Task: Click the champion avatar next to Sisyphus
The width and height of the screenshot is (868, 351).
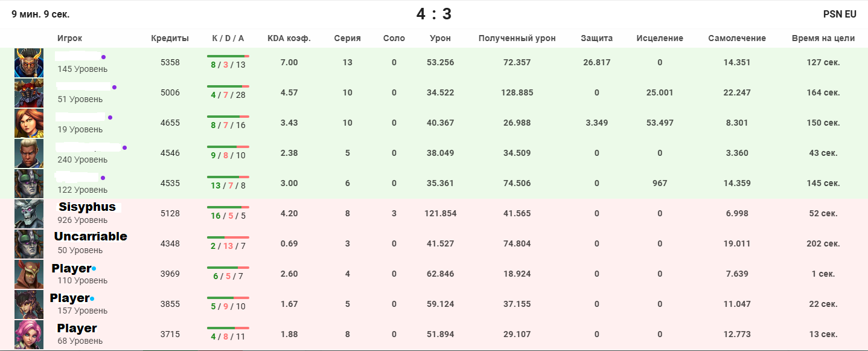Action: click(29, 214)
